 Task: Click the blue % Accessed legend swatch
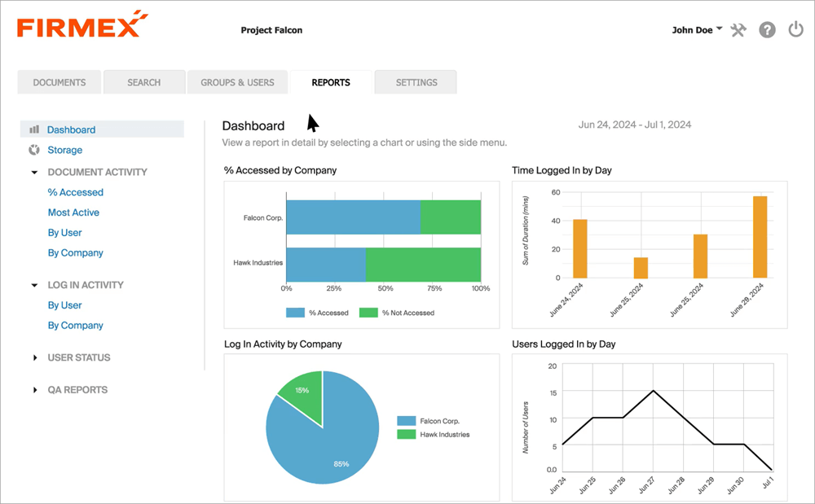click(295, 313)
